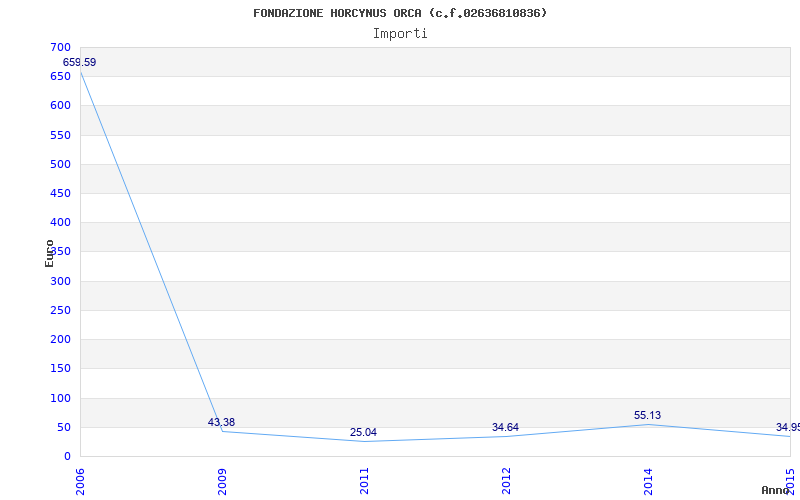Click the 600 y-axis value
Image resolution: width=800 pixels, height=500 pixels.
click(x=61, y=106)
